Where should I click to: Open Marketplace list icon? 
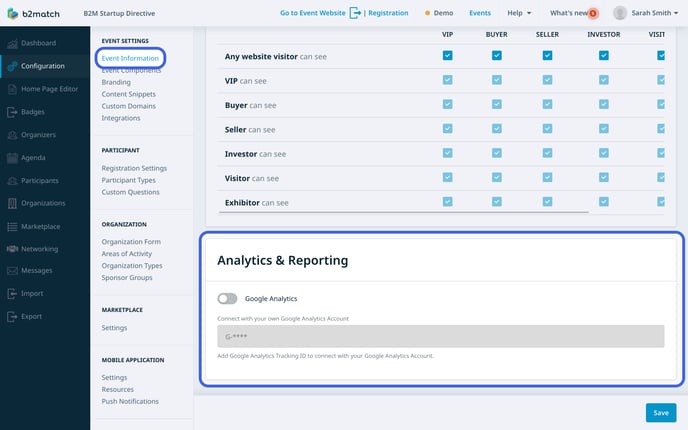[12, 226]
